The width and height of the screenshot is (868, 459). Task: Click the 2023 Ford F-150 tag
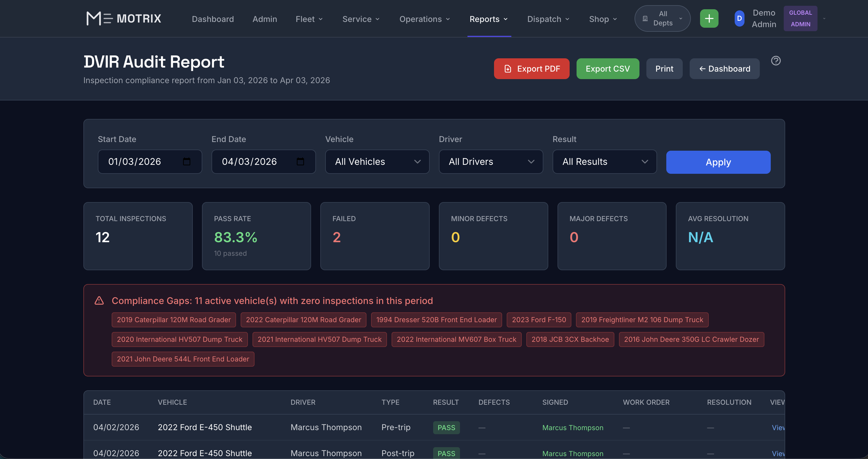coord(538,320)
